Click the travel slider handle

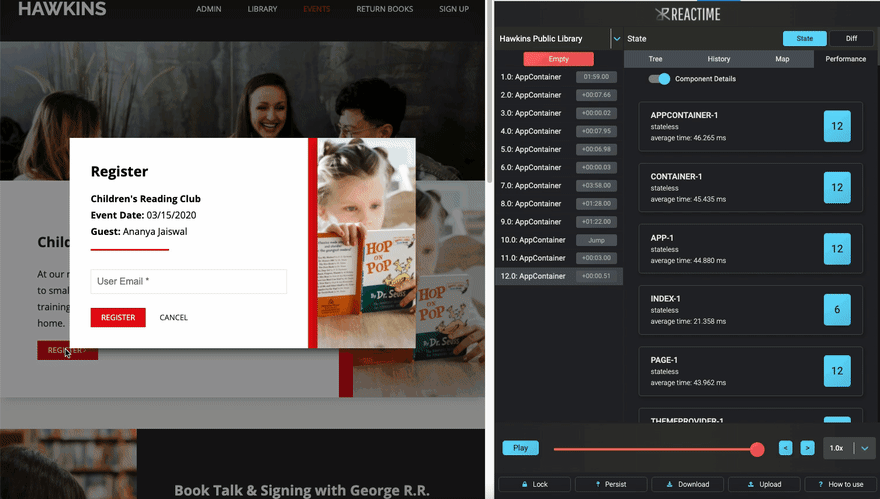tap(757, 449)
